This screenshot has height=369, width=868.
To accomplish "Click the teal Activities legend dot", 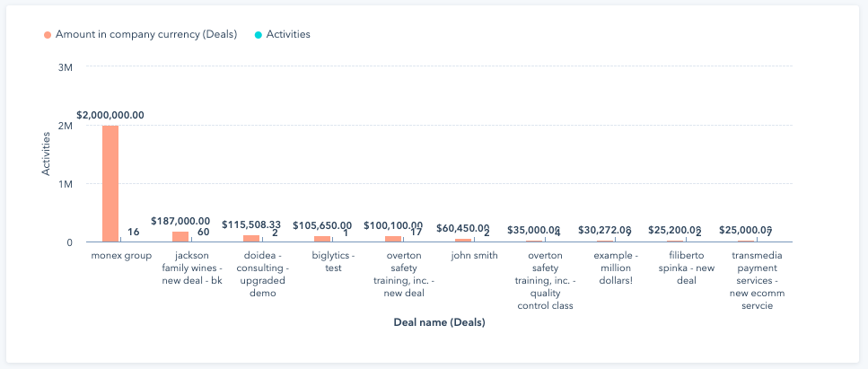I will tap(259, 35).
